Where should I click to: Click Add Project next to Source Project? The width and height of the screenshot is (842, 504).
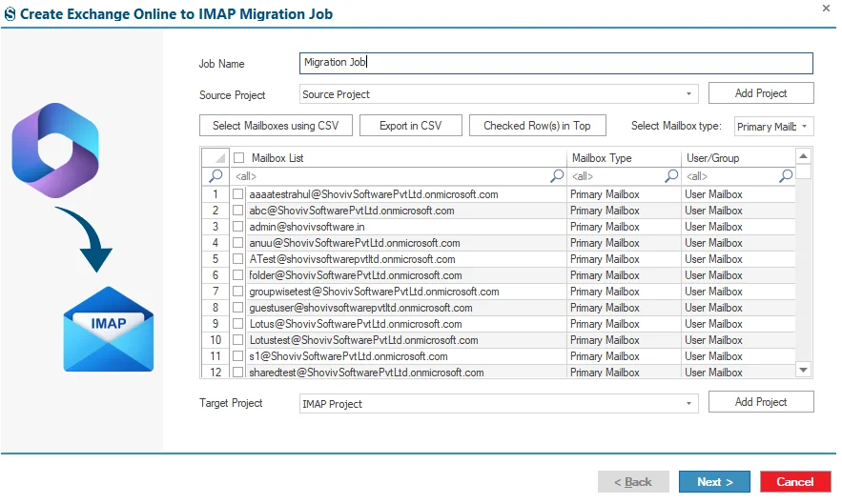coord(761,92)
